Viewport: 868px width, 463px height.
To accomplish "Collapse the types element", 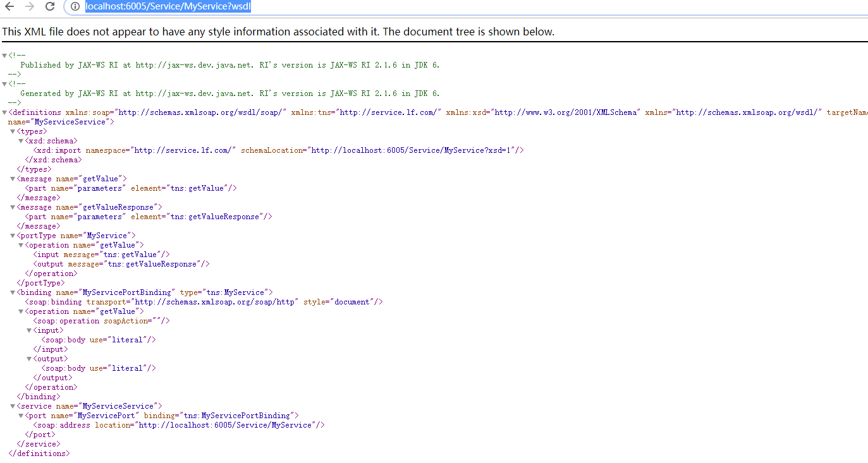I will (x=13, y=131).
